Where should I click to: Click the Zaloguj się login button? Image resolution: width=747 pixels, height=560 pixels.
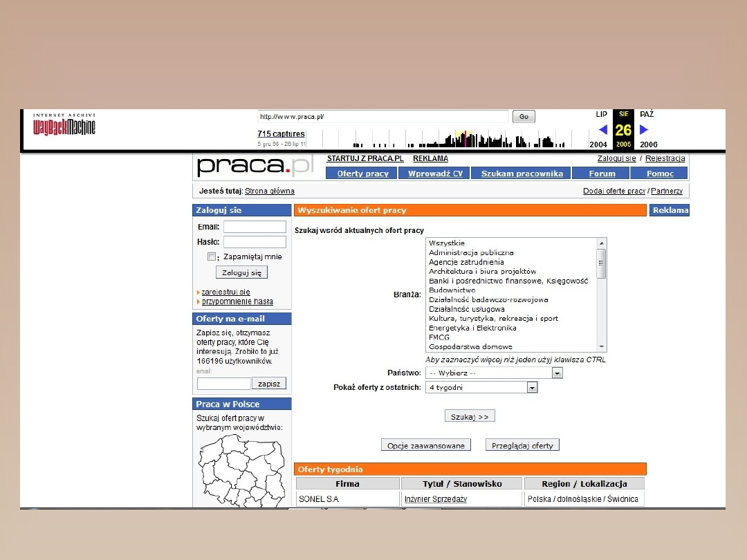[x=241, y=272]
